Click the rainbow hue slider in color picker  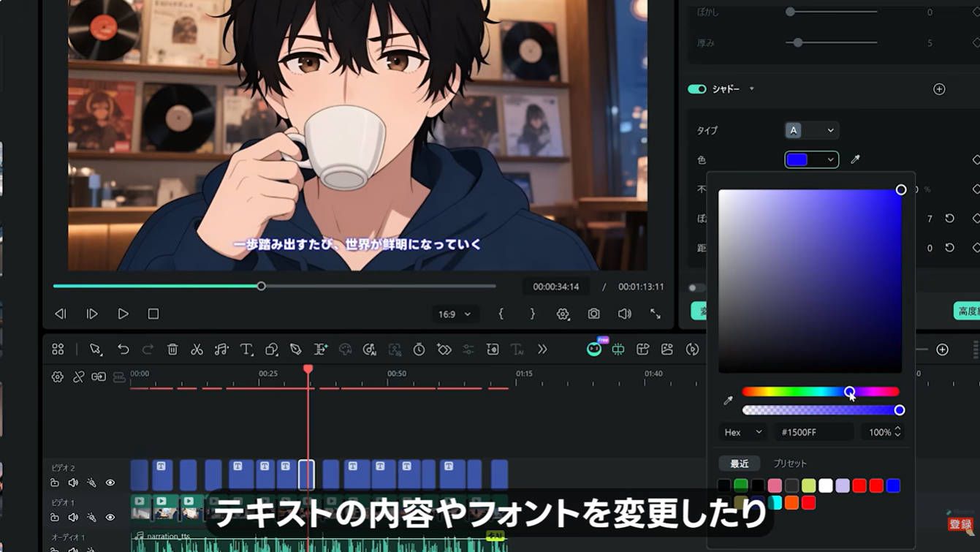pyautogui.click(x=821, y=392)
